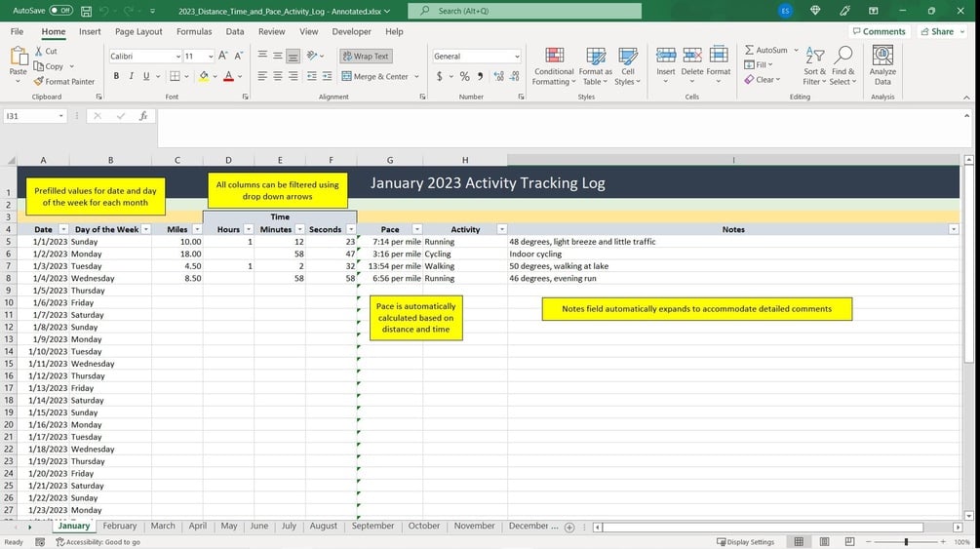Screen dimensions: 980x549
Task: Click the Merge & Center icon
Action: coord(347,76)
